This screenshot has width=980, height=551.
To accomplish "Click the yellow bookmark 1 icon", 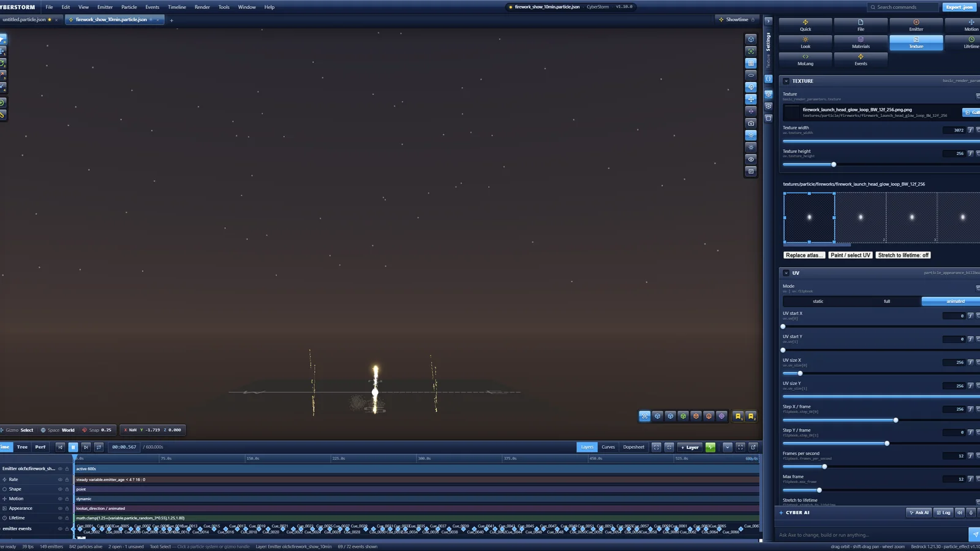I will 739,416.
